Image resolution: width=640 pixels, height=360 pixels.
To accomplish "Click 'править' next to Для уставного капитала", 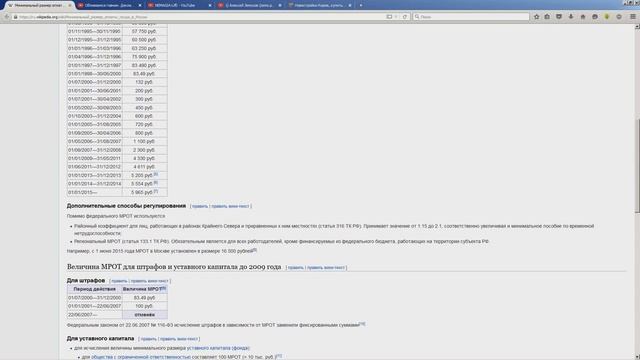I will [149, 339].
